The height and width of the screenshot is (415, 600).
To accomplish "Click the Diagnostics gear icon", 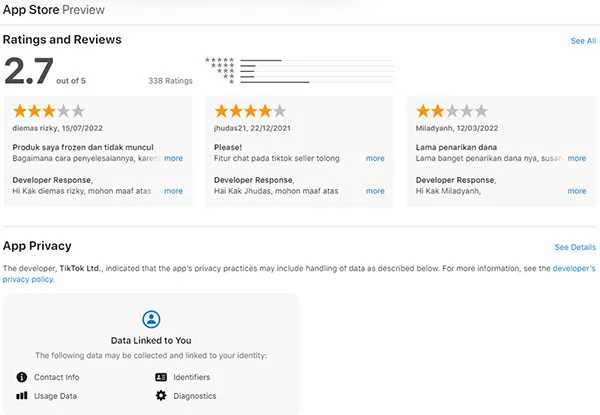I will (x=161, y=395).
